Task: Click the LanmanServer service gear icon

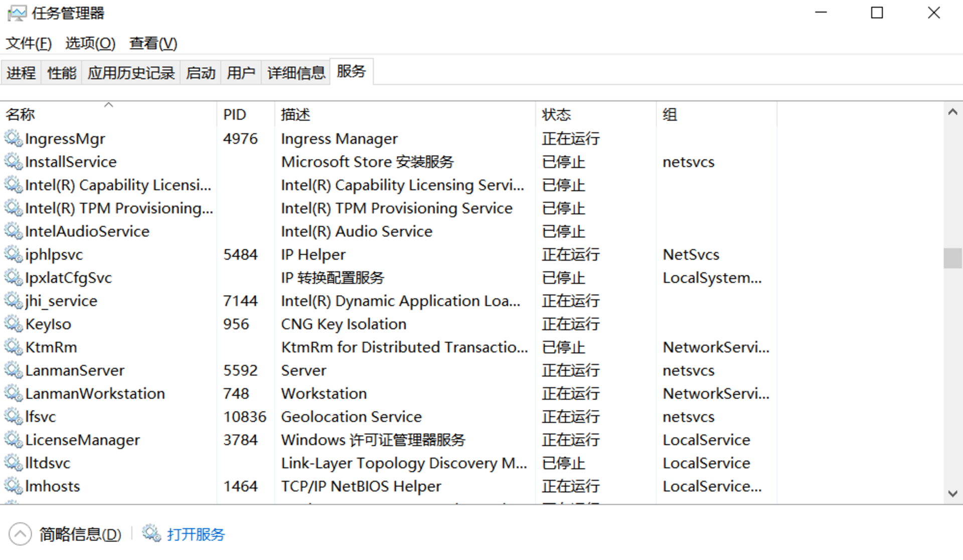Action: (13, 370)
